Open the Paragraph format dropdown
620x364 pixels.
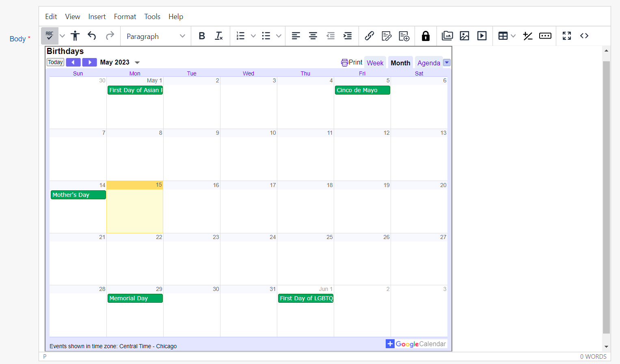click(x=156, y=36)
